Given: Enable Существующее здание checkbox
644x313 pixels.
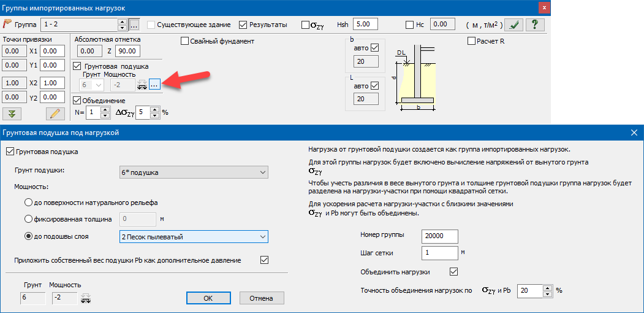Looking at the screenshot, I should pos(151,25).
